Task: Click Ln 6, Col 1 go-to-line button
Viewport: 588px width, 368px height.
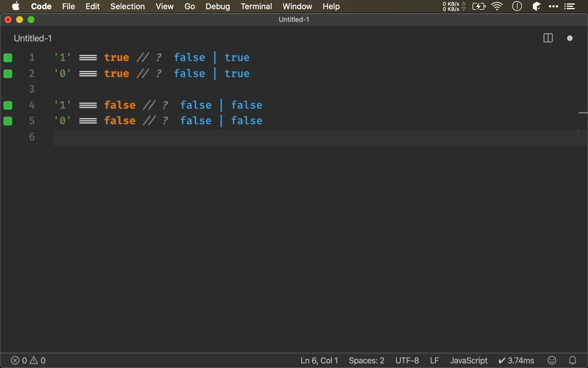Action: [x=319, y=360]
